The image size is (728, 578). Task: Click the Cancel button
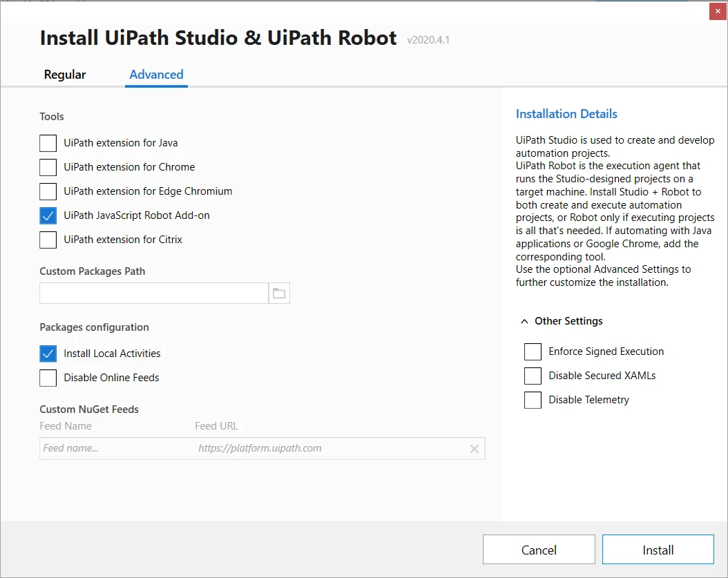click(x=539, y=550)
